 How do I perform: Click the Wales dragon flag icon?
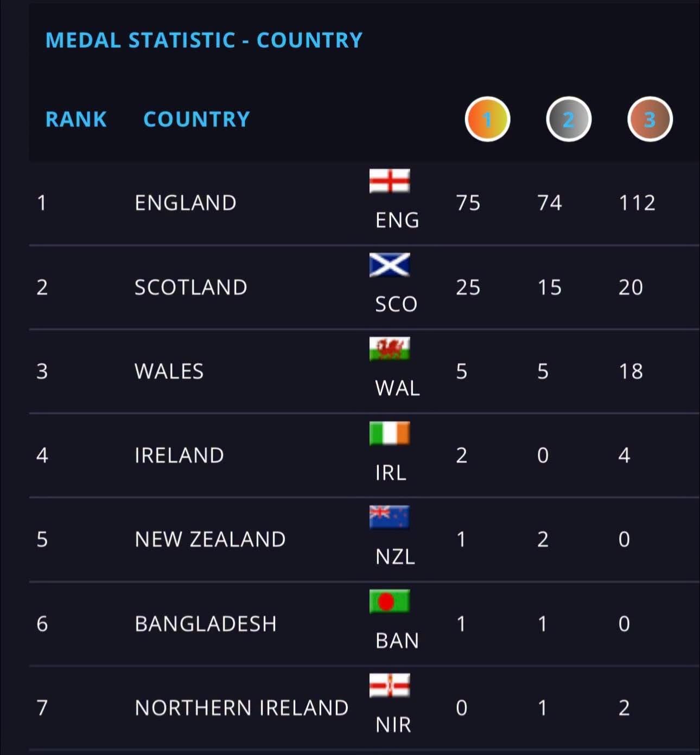(x=390, y=349)
